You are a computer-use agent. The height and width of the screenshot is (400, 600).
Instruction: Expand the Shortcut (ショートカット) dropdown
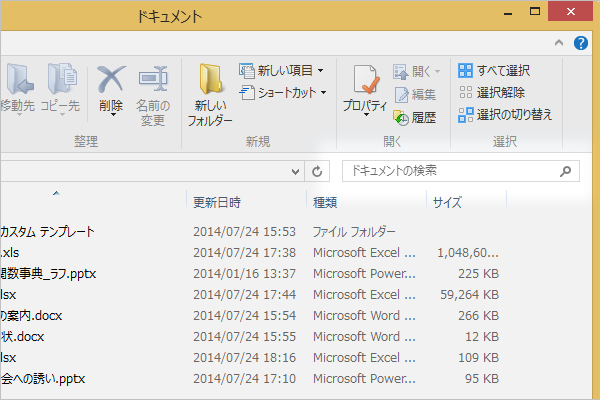click(284, 93)
